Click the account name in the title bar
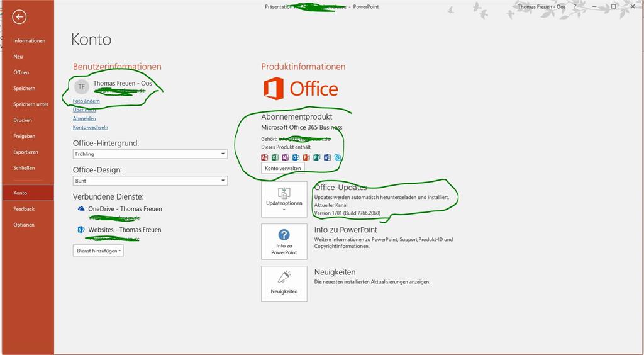The image size is (644, 355). click(x=541, y=6)
